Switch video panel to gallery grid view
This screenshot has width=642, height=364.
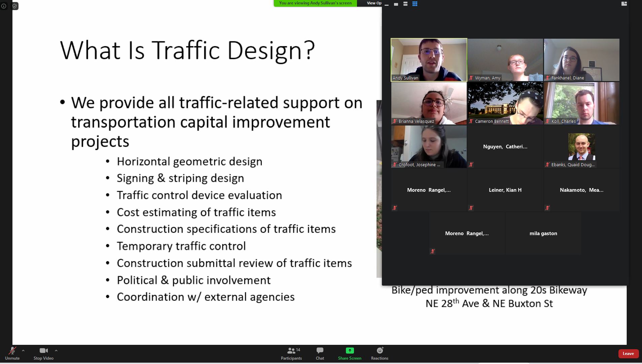[415, 4]
